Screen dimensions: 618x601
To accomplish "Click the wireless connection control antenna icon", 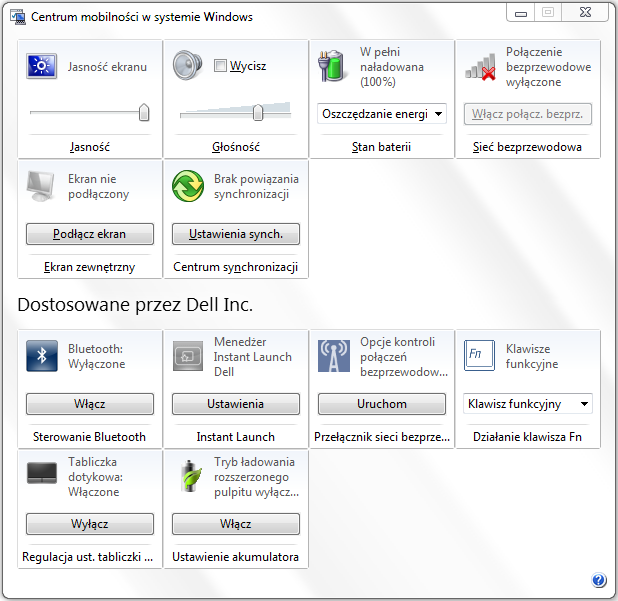I will point(334,356).
